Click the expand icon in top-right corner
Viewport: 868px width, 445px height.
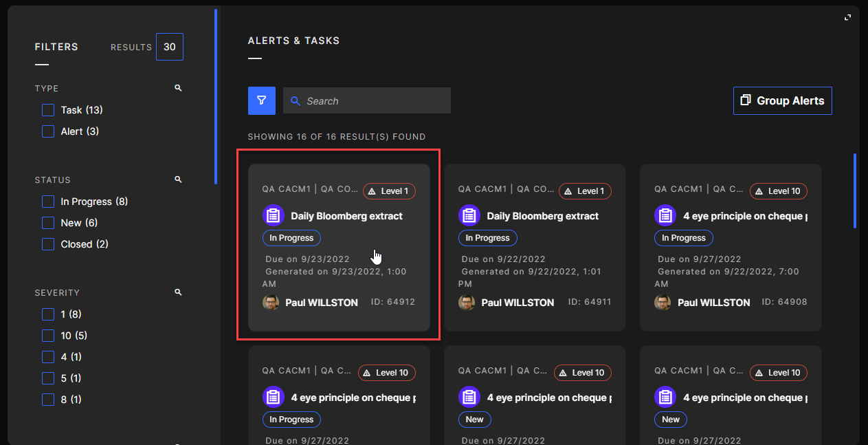coord(847,18)
